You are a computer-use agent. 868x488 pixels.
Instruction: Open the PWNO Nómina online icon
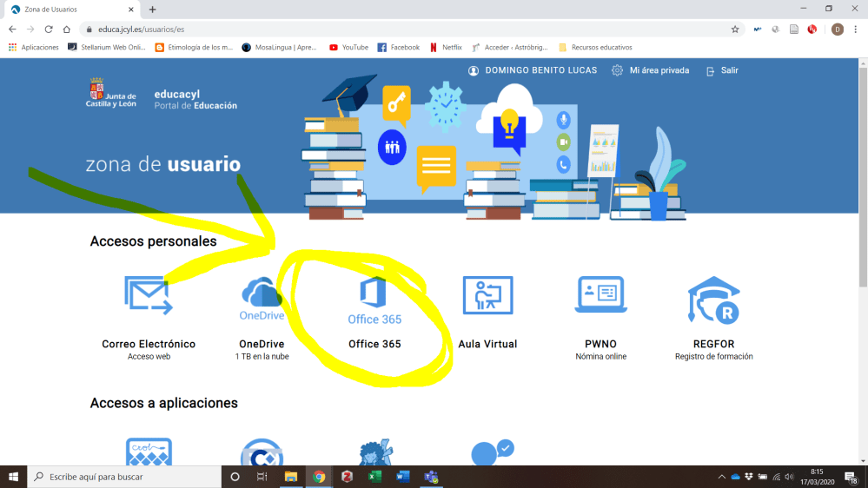pyautogui.click(x=600, y=295)
